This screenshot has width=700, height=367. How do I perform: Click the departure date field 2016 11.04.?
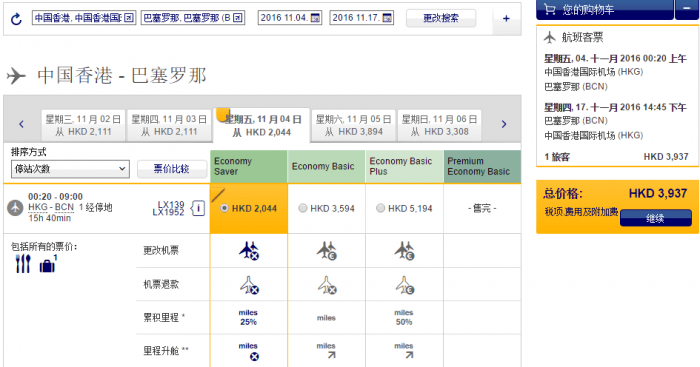[x=290, y=18]
